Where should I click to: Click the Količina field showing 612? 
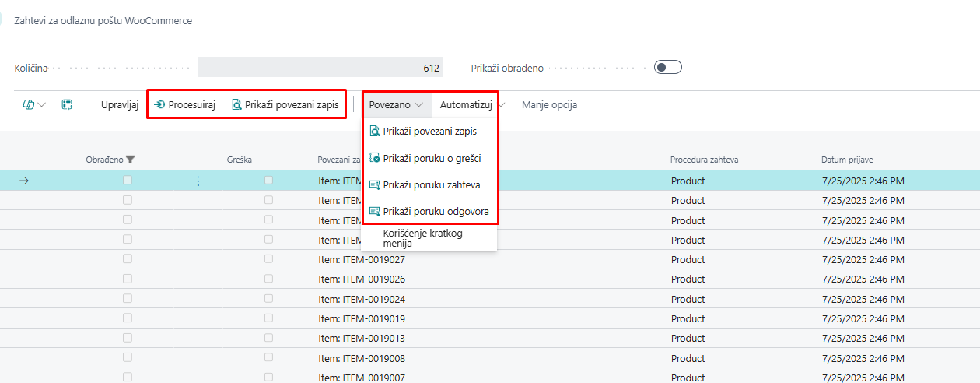tap(320, 68)
